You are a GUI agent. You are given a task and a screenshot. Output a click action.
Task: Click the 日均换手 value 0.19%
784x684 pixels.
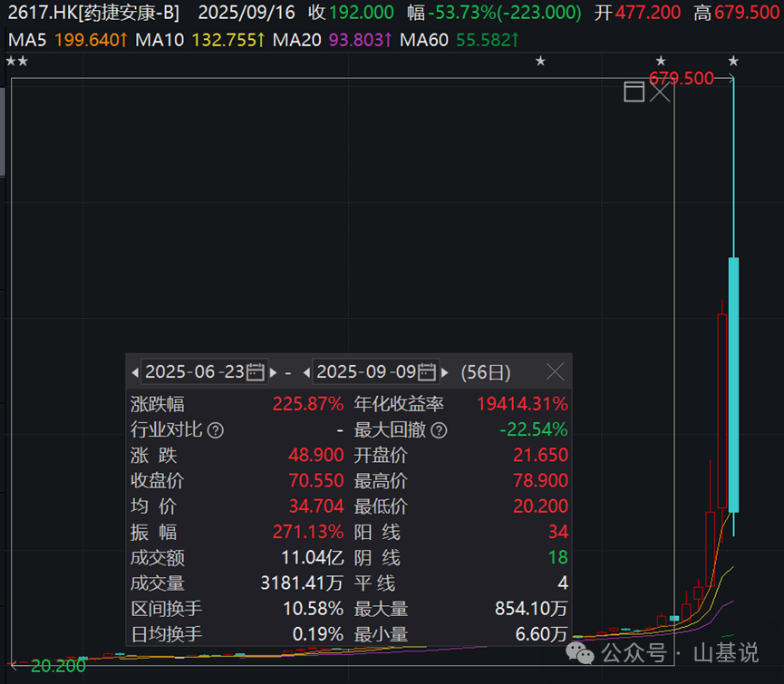[x=318, y=634]
